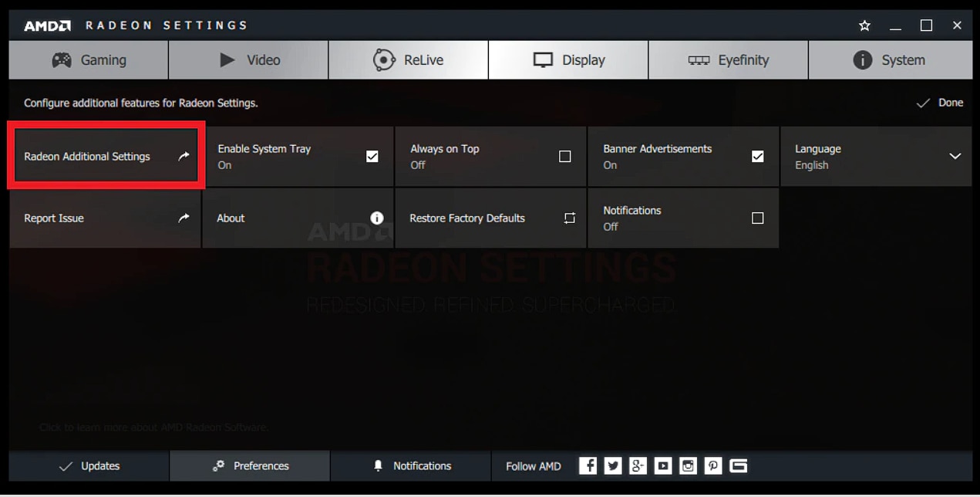Click the last Follow AMD social icon
This screenshot has height=497, width=980.
[x=739, y=466]
